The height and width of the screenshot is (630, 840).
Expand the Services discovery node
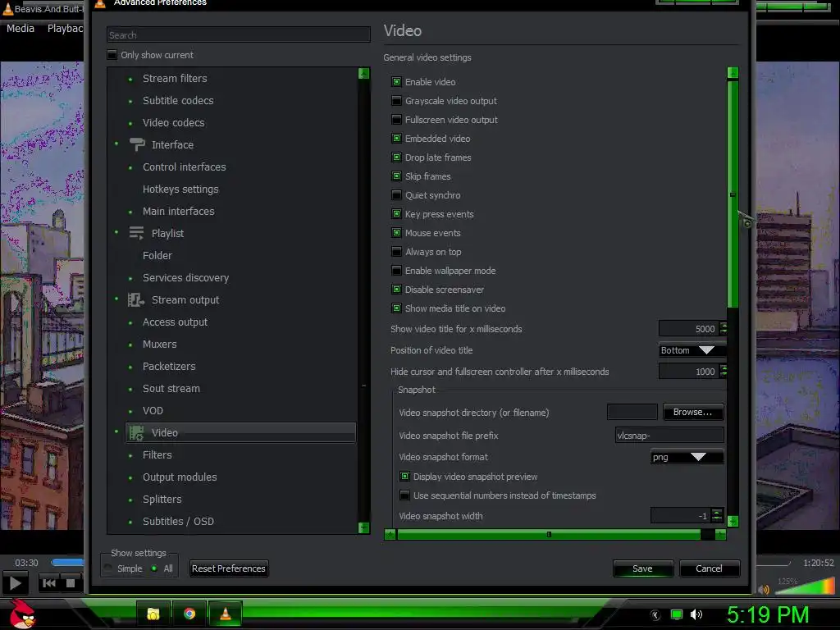[130, 279]
